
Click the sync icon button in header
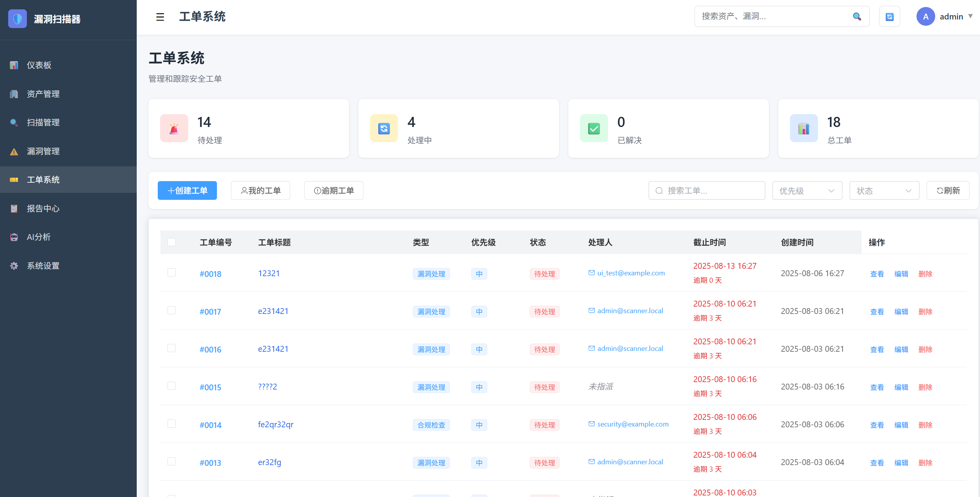point(889,17)
